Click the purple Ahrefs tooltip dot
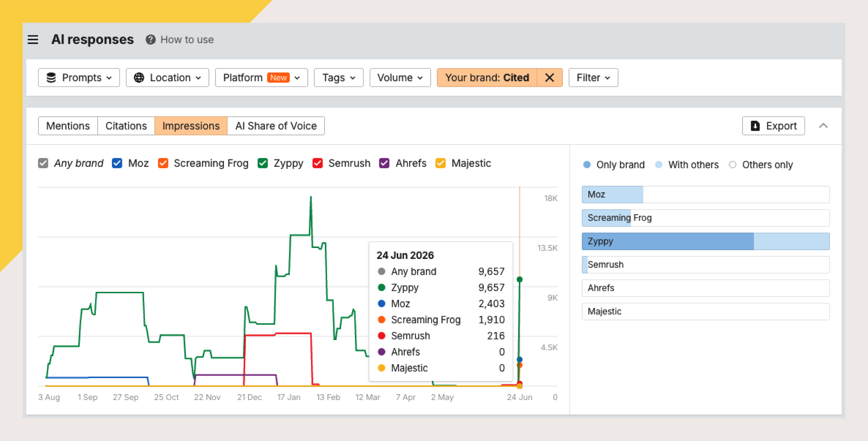The width and height of the screenshot is (868, 441). coord(381,352)
